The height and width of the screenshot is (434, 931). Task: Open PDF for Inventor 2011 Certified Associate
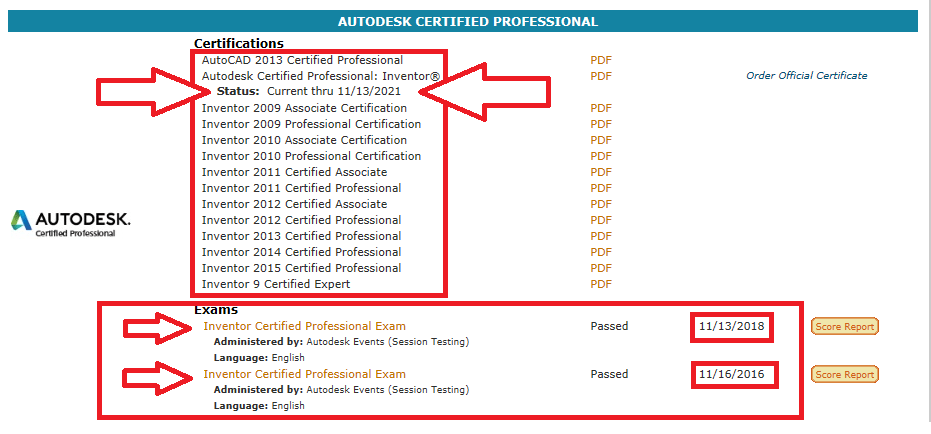tap(601, 172)
